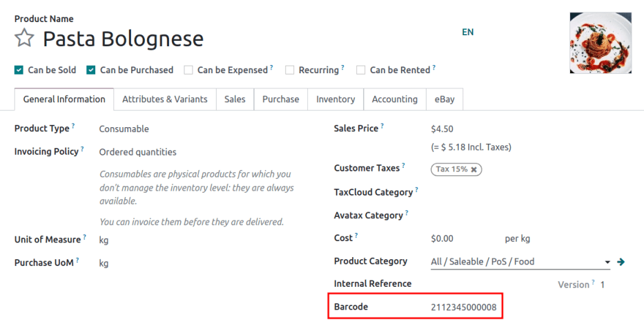This screenshot has height=322, width=644.
Task: Enable the Can be Expensed checkbox
Action: click(188, 70)
